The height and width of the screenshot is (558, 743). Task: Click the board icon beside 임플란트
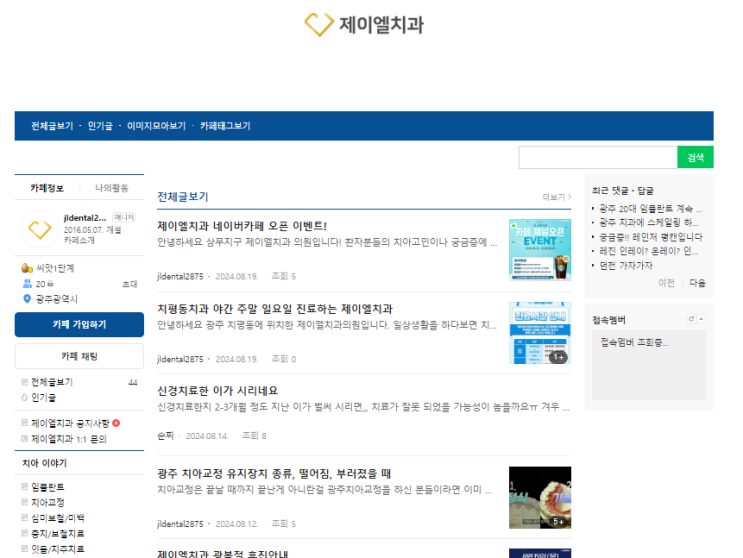point(25,486)
